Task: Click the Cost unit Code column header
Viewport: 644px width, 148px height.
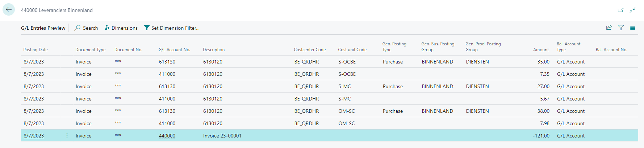Action: pos(352,50)
